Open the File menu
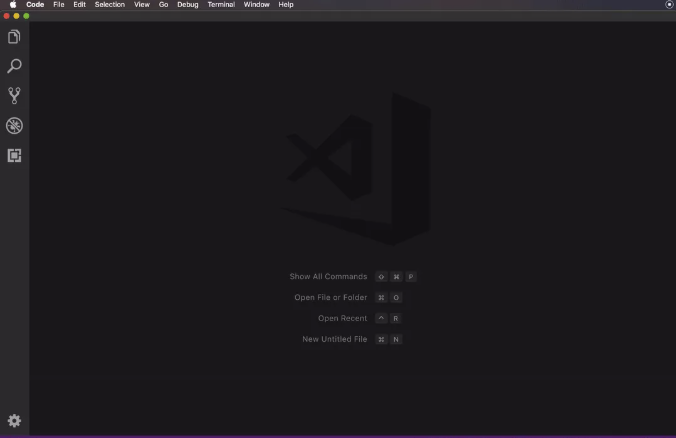Viewport: 676px width, 438px height. (x=59, y=5)
